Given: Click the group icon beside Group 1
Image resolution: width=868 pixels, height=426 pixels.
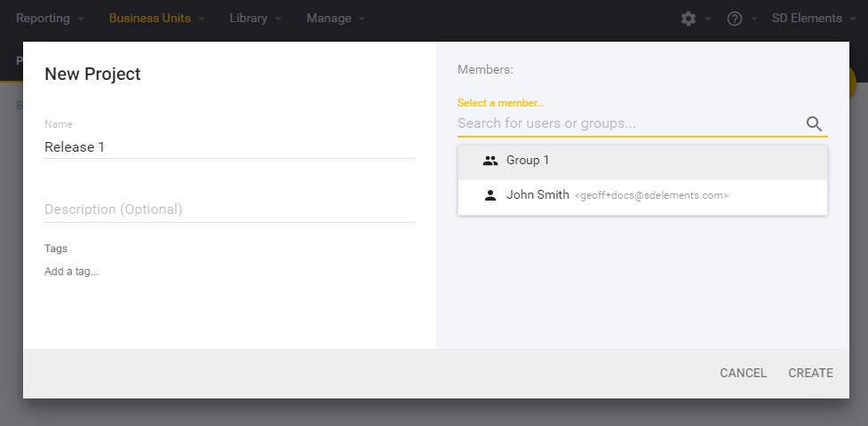Looking at the screenshot, I should coord(490,161).
